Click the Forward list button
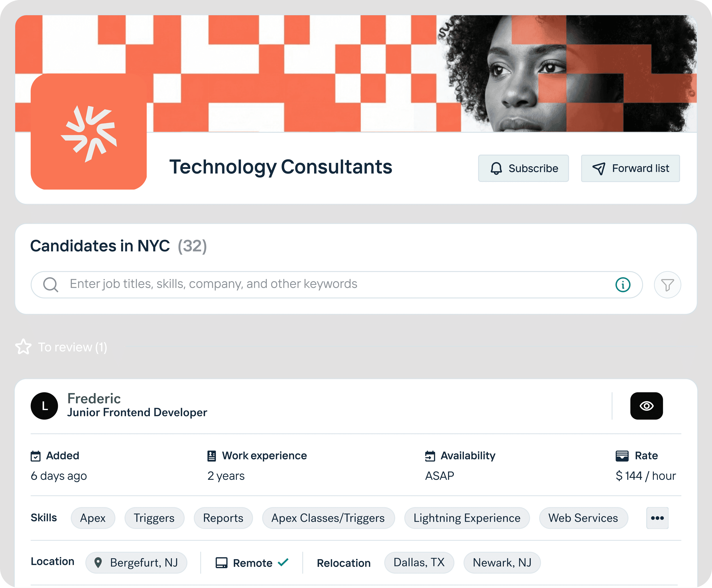712x588 pixels. tap(630, 168)
